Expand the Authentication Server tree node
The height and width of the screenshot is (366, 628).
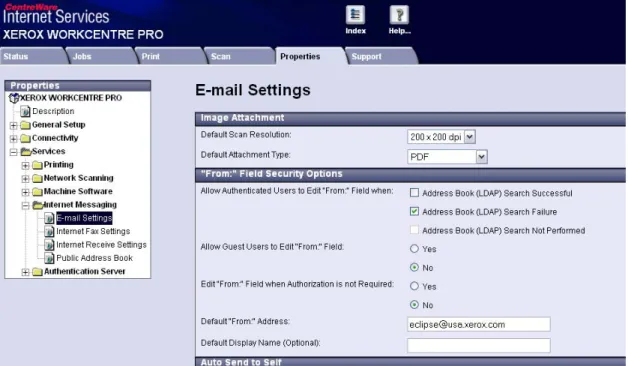pos(26,272)
